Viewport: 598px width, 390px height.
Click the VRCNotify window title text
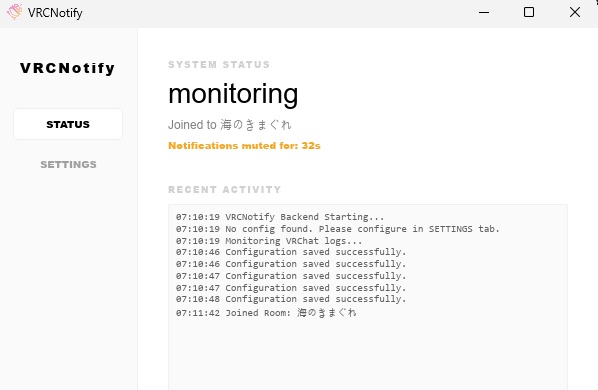click(x=55, y=13)
